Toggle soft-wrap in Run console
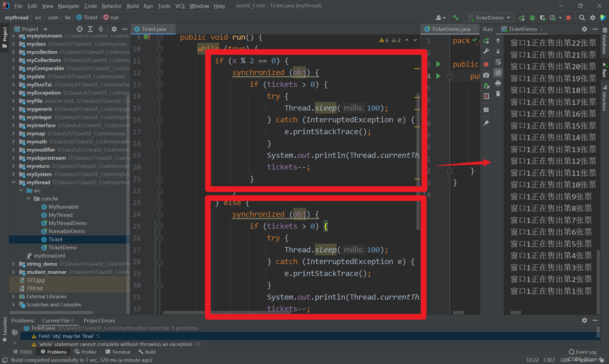Viewport: 609px width, 364px height. click(x=498, y=62)
